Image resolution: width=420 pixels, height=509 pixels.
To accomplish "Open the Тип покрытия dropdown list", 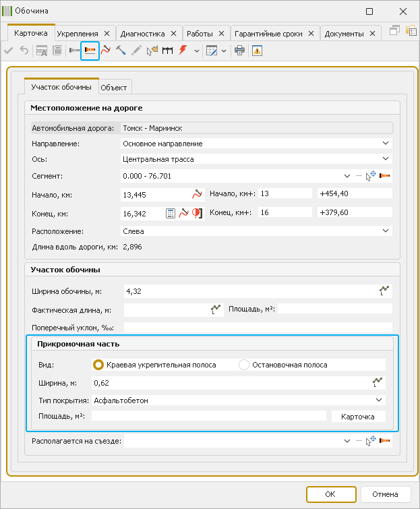I will (x=380, y=400).
